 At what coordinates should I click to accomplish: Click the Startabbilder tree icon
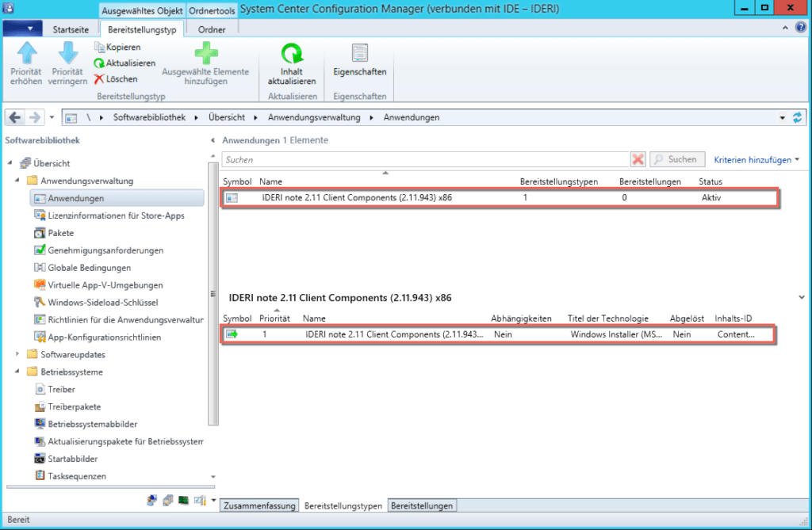40,459
